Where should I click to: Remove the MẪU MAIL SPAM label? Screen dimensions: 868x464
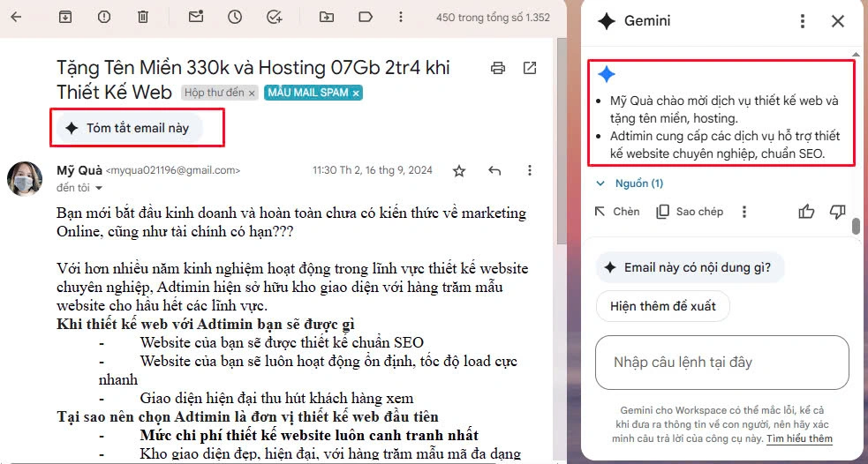click(356, 94)
